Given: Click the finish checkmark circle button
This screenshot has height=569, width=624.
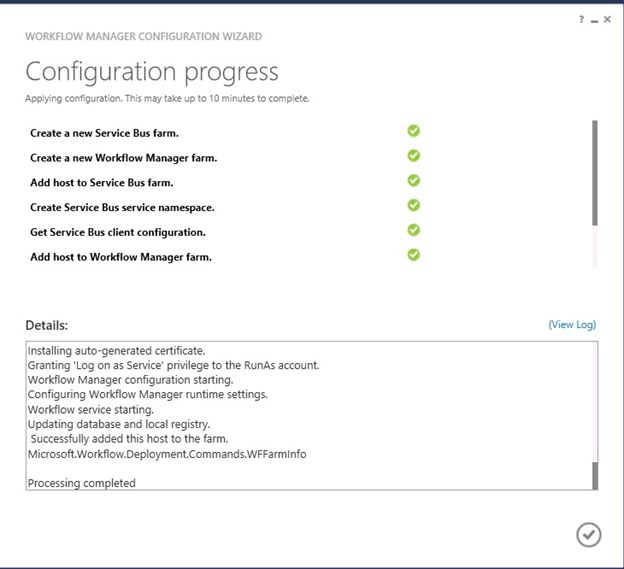Looking at the screenshot, I should point(589,535).
